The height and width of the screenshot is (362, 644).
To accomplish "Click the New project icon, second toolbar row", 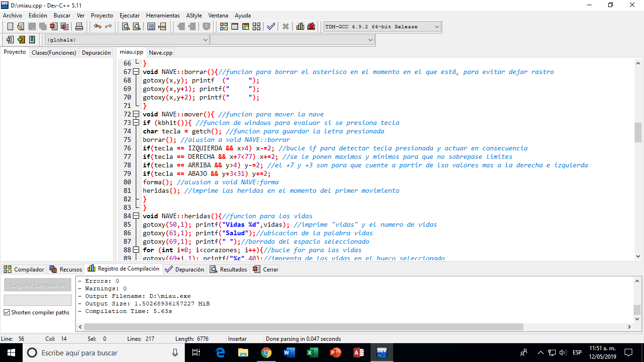I will point(10,40).
